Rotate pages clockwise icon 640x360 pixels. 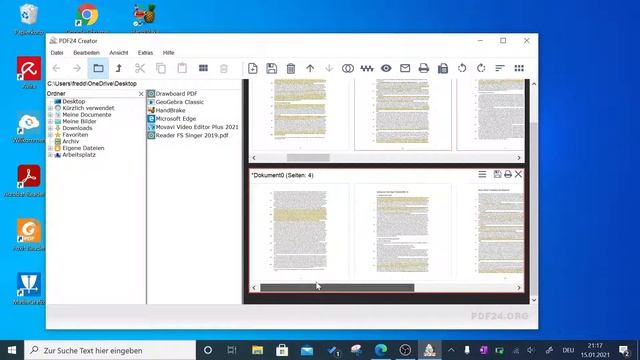(481, 68)
